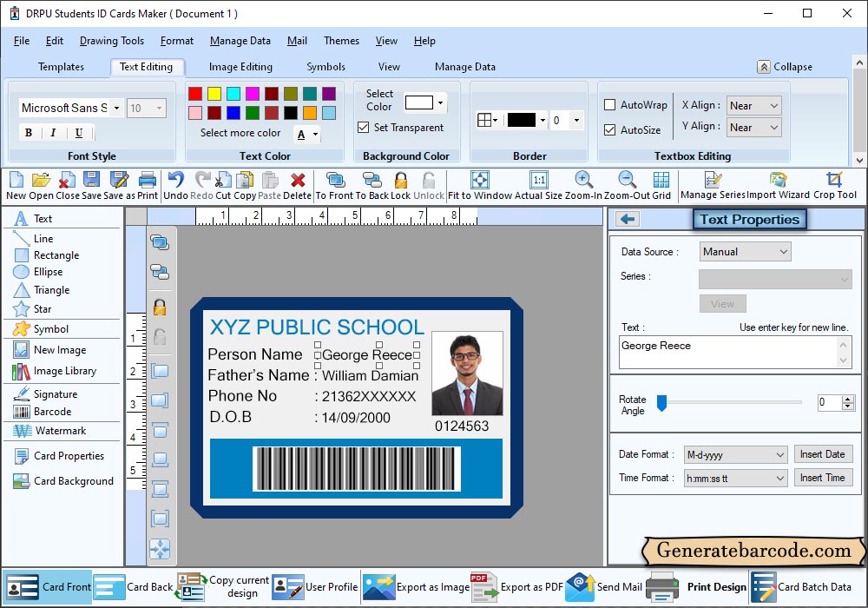The width and height of the screenshot is (868, 608).
Task: Switch to the Symbols tab
Action: click(x=326, y=67)
